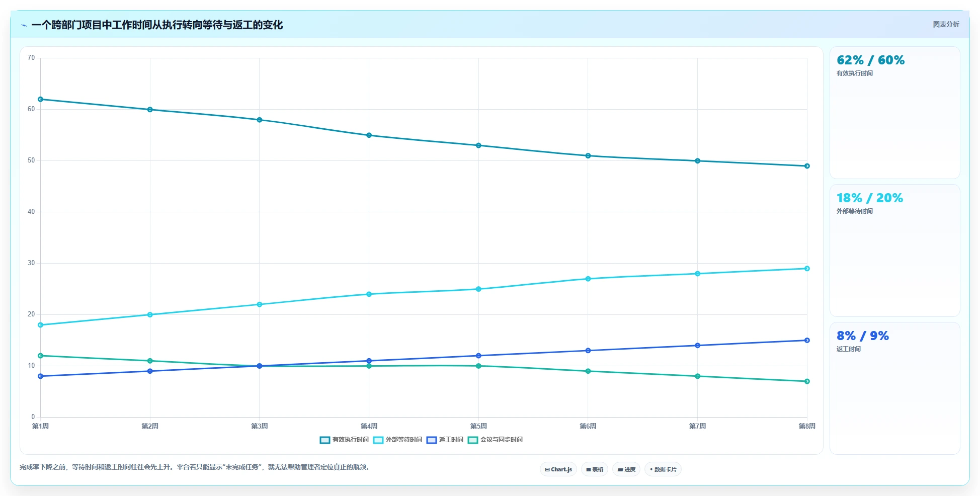Select 外部等待时间 data point at 第3周
The height and width of the screenshot is (496, 980).
point(260,304)
